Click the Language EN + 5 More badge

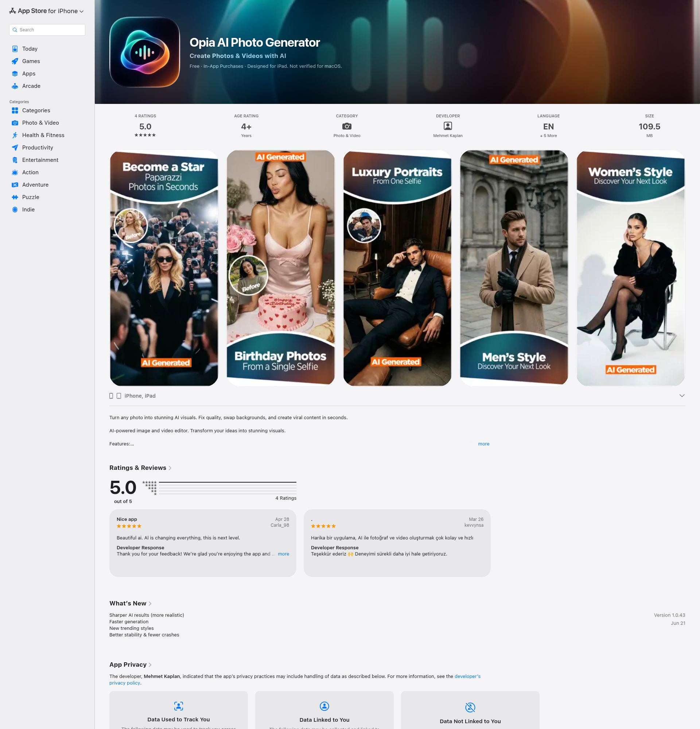(x=548, y=126)
